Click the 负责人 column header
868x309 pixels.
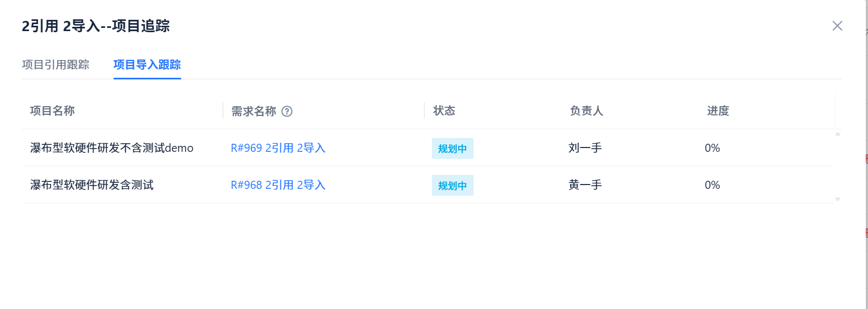click(585, 111)
